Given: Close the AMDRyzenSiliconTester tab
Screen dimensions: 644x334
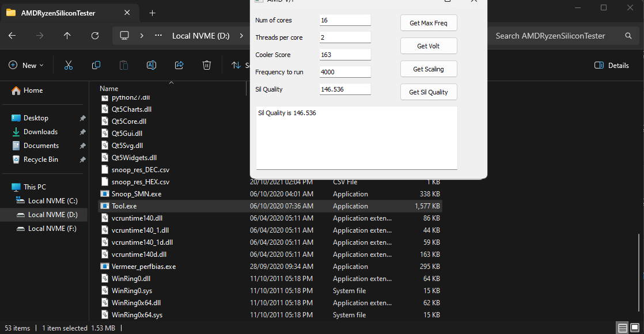Looking at the screenshot, I should point(127,13).
